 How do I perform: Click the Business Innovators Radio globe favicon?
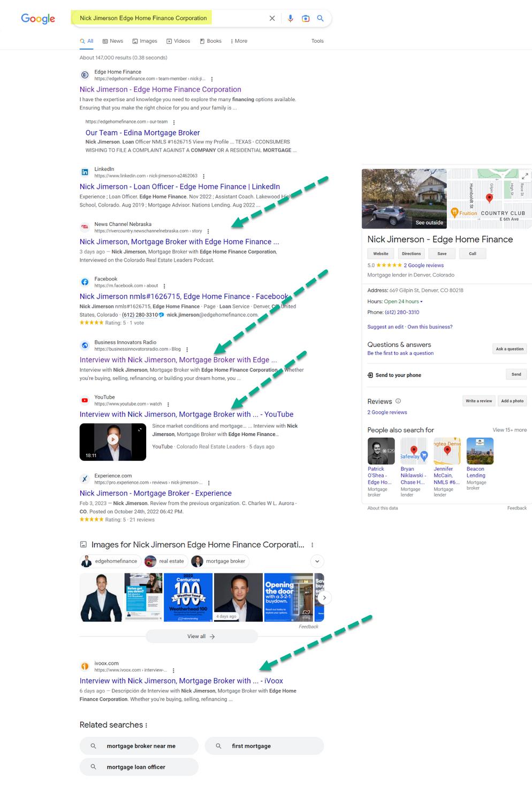pyautogui.click(x=85, y=346)
